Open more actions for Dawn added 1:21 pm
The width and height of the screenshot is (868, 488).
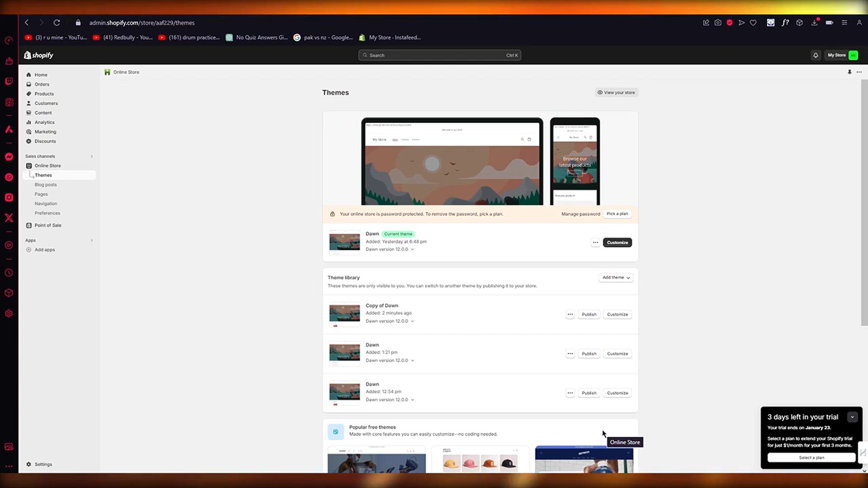(x=570, y=354)
